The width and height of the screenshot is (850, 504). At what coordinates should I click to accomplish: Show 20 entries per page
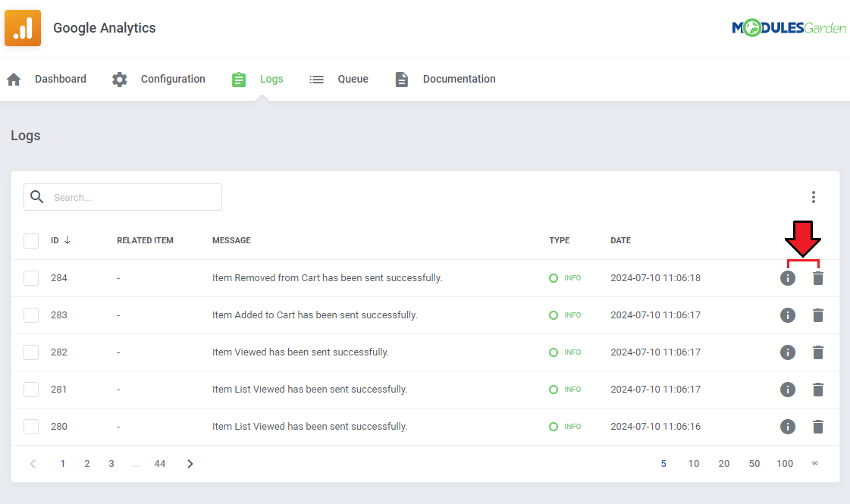click(x=724, y=464)
